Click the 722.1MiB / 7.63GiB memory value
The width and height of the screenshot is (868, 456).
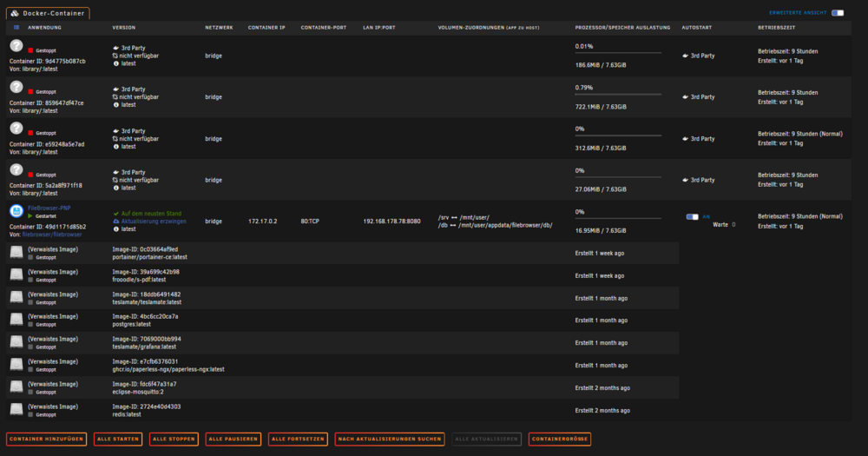(x=601, y=106)
